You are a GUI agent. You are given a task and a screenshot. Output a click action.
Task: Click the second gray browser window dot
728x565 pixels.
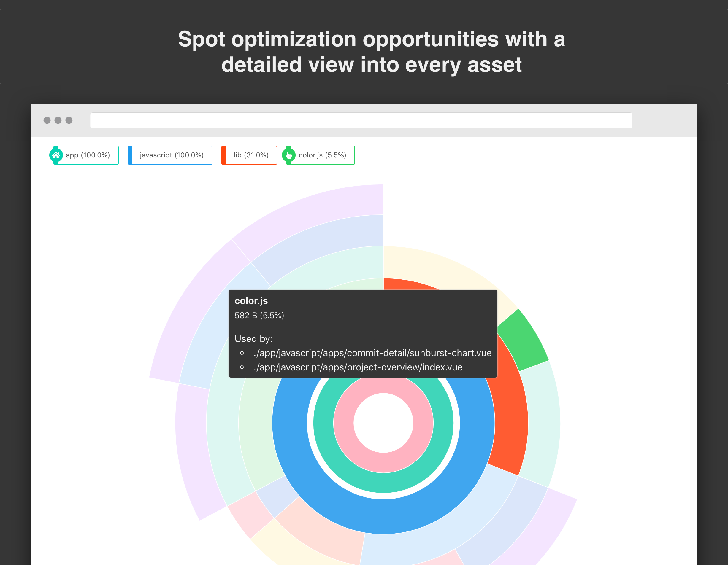pos(58,120)
